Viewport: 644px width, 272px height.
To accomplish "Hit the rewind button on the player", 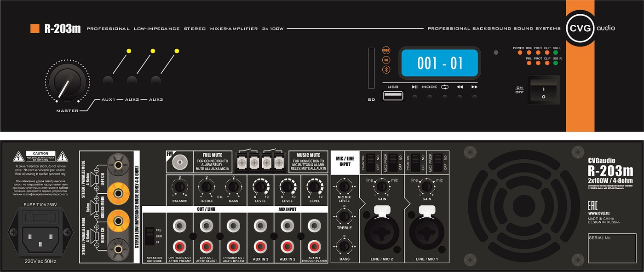I will point(460,97).
